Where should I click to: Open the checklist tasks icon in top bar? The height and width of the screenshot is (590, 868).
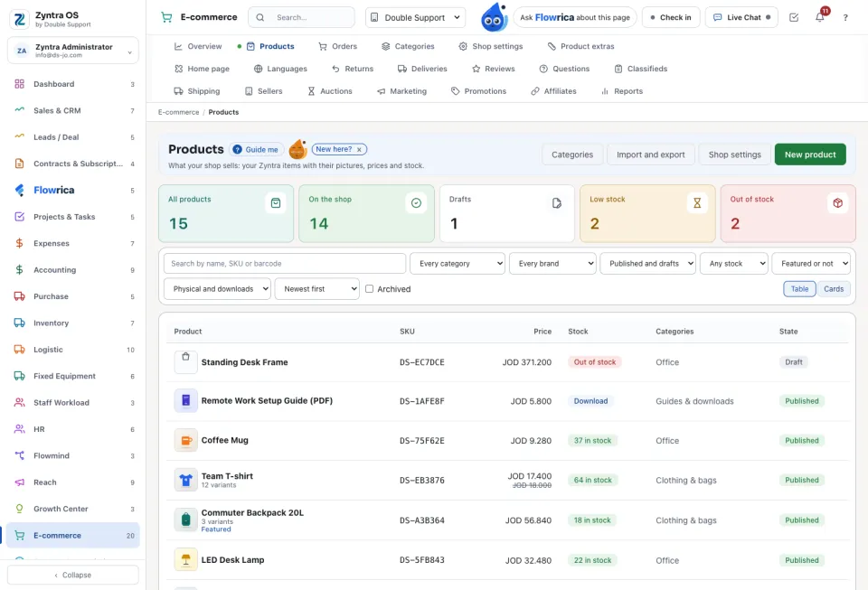click(x=794, y=18)
